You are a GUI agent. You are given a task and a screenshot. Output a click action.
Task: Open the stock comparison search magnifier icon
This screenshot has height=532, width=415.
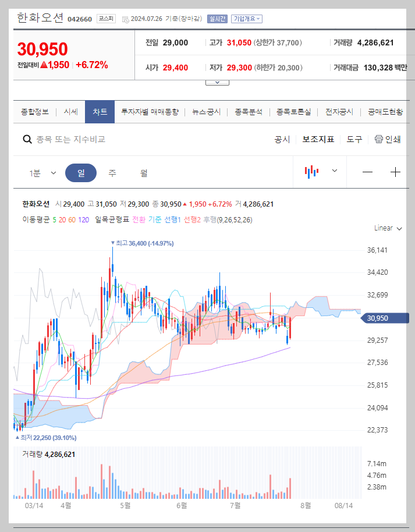[x=27, y=139]
